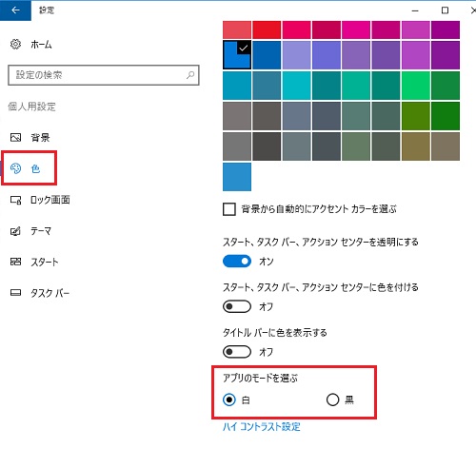
Task: Open タスク バー settings icon
Action: [15, 292]
